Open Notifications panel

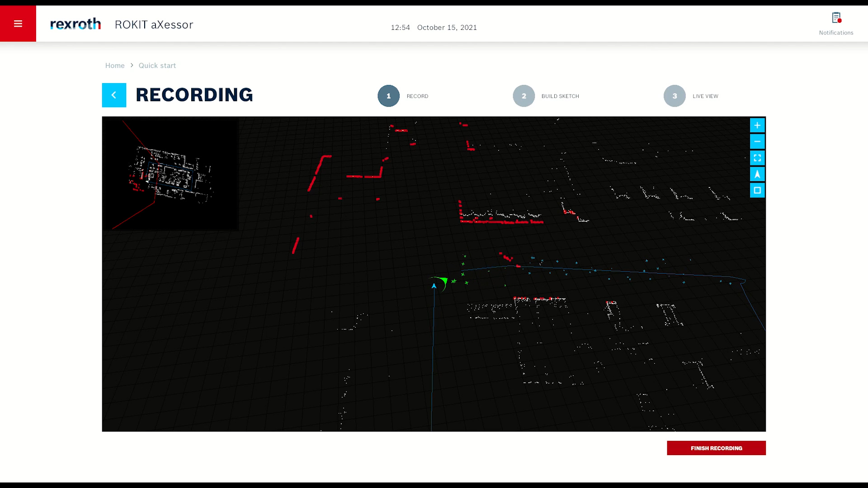point(836,24)
